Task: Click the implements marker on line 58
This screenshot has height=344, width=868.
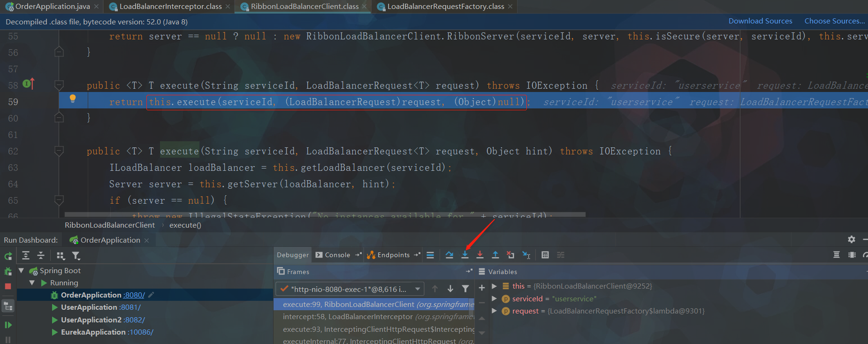Action: click(29, 84)
